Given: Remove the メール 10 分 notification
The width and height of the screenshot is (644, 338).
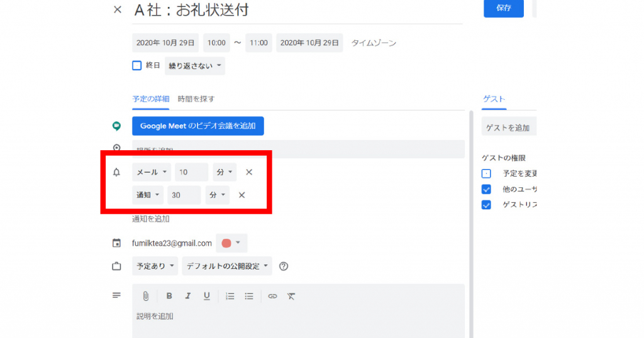Looking at the screenshot, I should click(249, 172).
